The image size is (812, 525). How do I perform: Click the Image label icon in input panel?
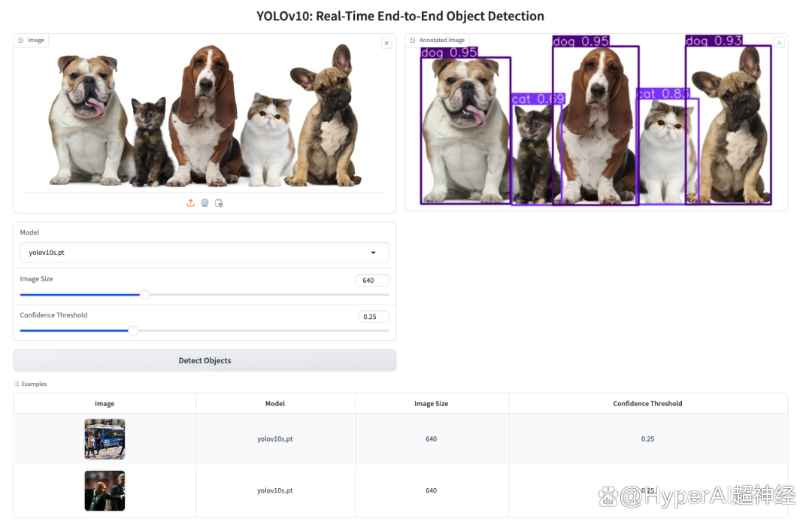(x=21, y=40)
